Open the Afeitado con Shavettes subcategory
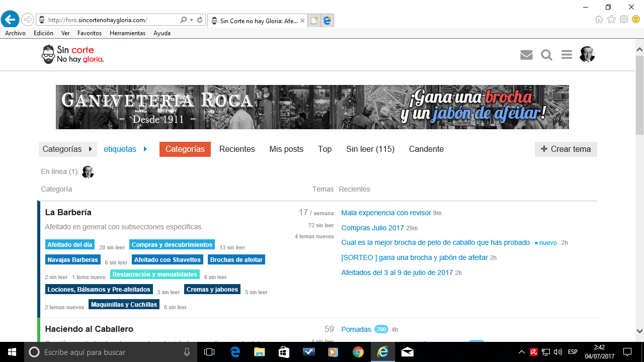This screenshot has height=362, width=644. [168, 260]
